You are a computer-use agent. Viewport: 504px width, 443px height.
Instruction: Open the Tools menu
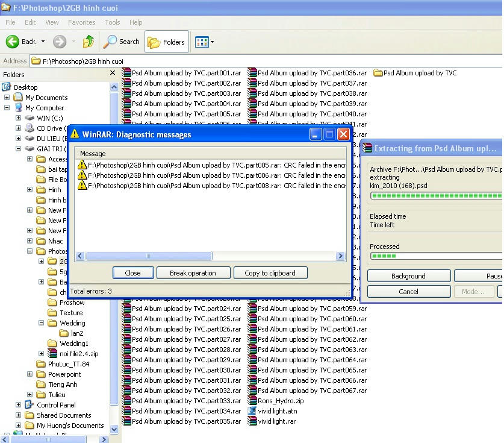113,22
